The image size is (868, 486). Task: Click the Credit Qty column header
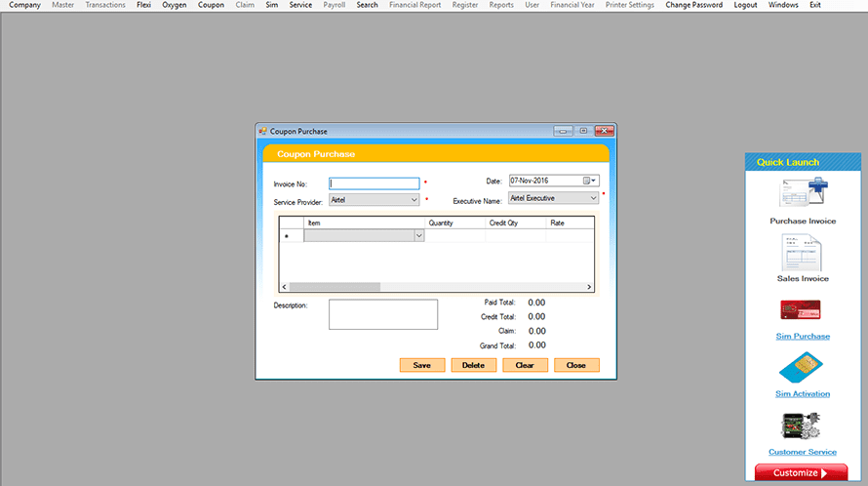[515, 223]
